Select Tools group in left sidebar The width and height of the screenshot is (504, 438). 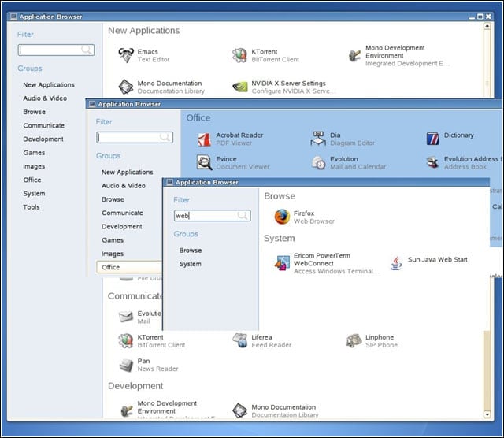point(31,207)
